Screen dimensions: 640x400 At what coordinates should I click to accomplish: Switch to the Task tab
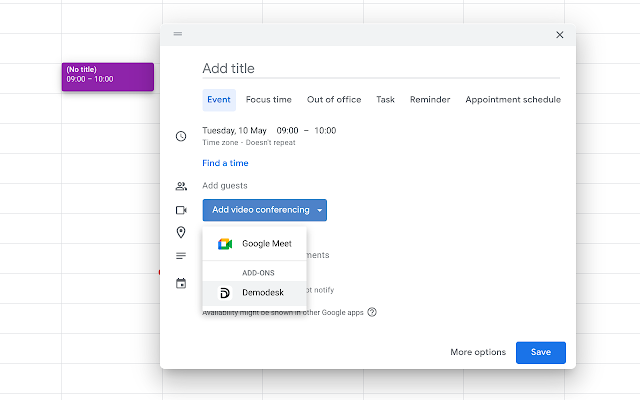(x=385, y=100)
